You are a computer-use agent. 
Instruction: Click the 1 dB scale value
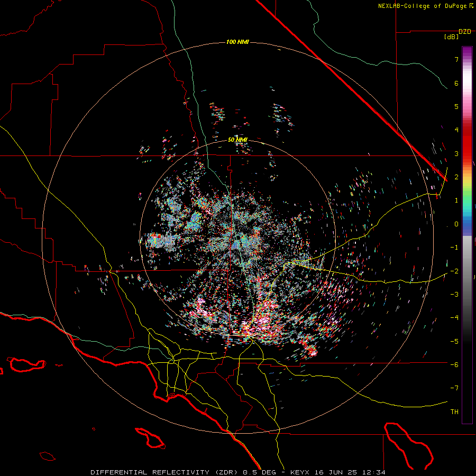(456, 200)
